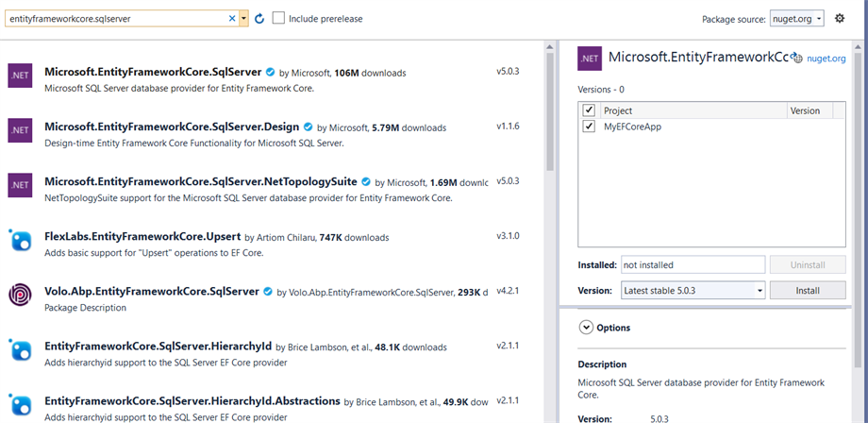Enable the Include prerelease checkbox
The width and height of the screenshot is (868, 423).
tap(279, 18)
